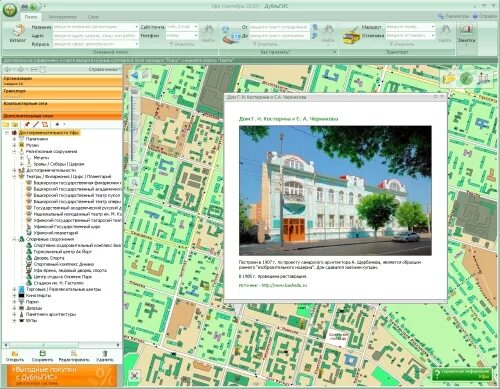Viewport: 500px width, 389px height.
Task: Select the line drawing tool in layers toolbar
Action: (36, 124)
